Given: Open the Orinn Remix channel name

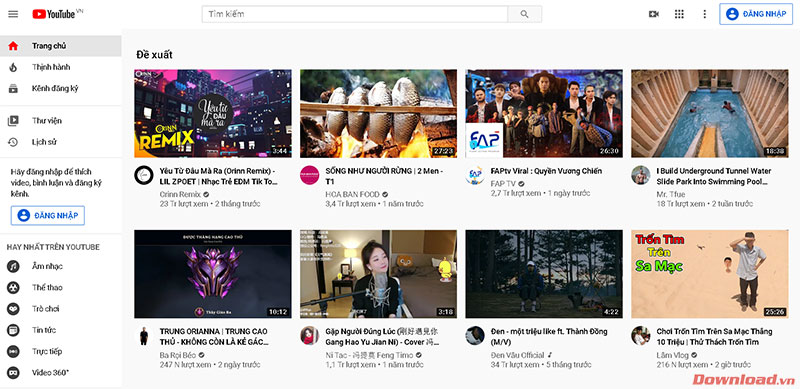Looking at the screenshot, I should [180, 194].
